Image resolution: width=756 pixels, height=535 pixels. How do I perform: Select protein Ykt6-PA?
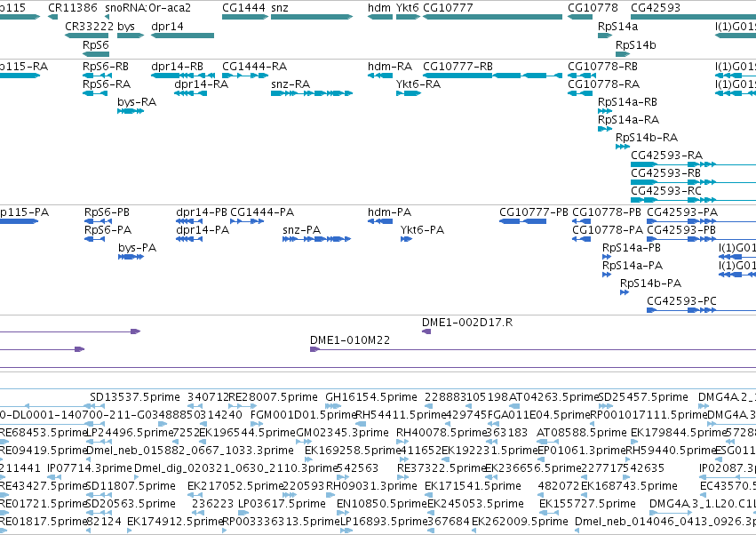coord(407,239)
